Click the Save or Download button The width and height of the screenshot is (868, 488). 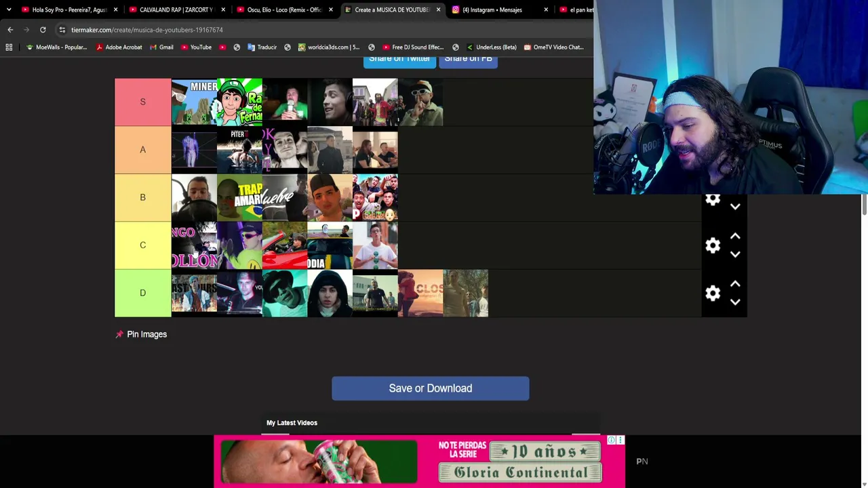(431, 388)
